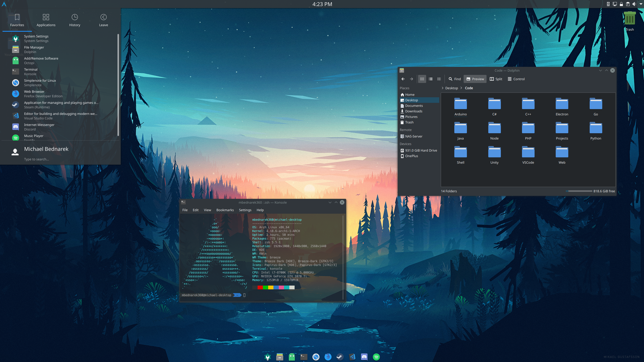Click the clock showing 4:23 PM
The height and width of the screenshot is (362, 644).
322,4
